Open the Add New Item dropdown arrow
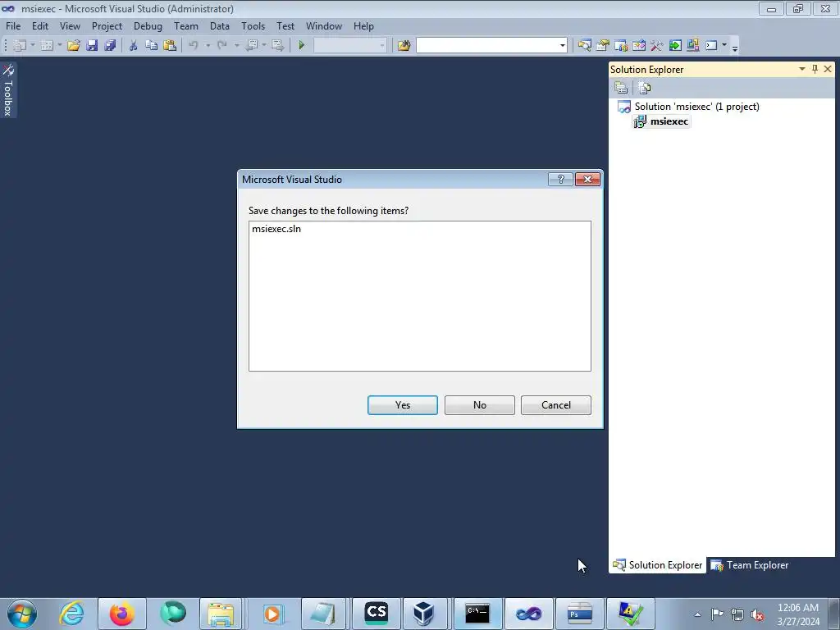Image resolution: width=840 pixels, height=630 pixels. tap(59, 46)
